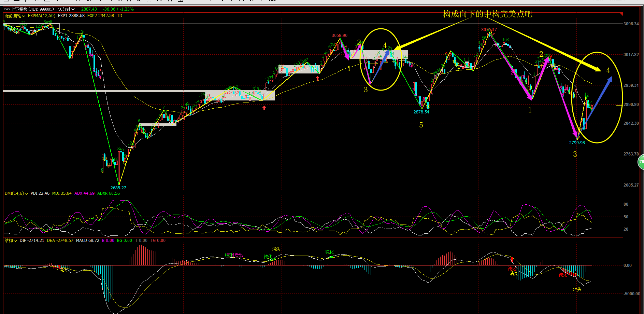Select the EXP1 2888.68 value
The width and height of the screenshot is (644, 314).
[71, 16]
